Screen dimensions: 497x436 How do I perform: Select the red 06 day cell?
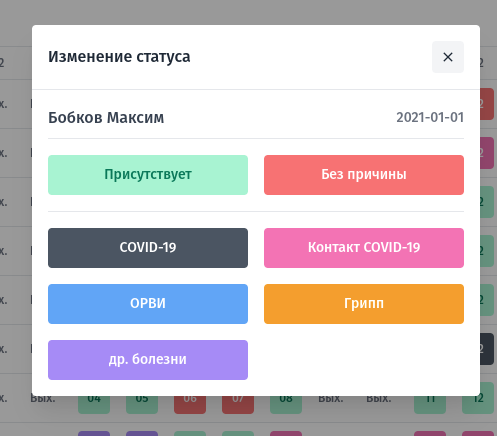(190, 405)
